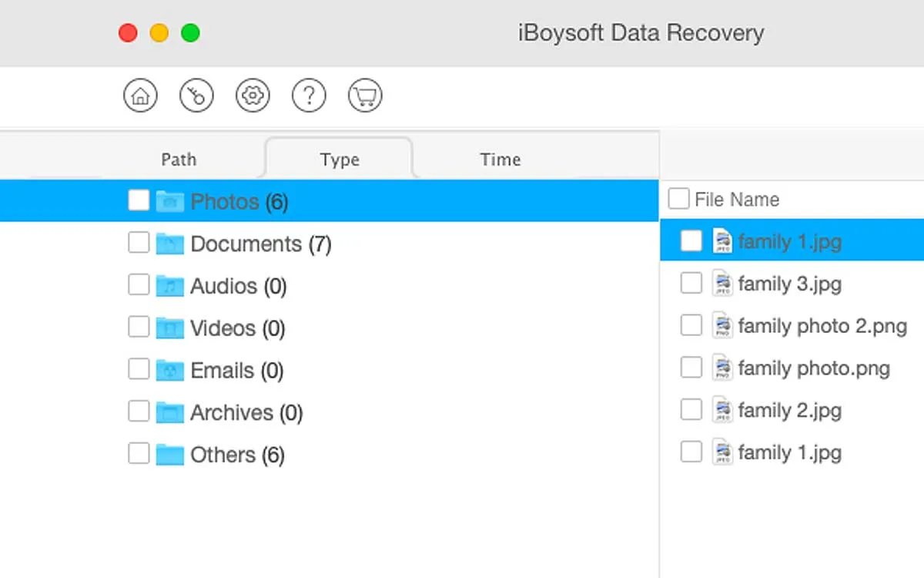Viewport: 924px width, 578px height.
Task: Click the JPEG icon of family 3.jpg
Action: pos(722,284)
